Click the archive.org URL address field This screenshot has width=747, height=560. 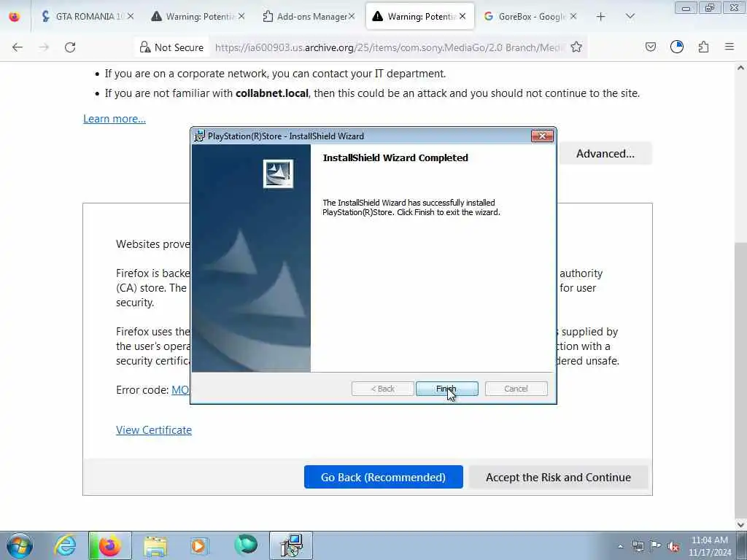[388, 47]
